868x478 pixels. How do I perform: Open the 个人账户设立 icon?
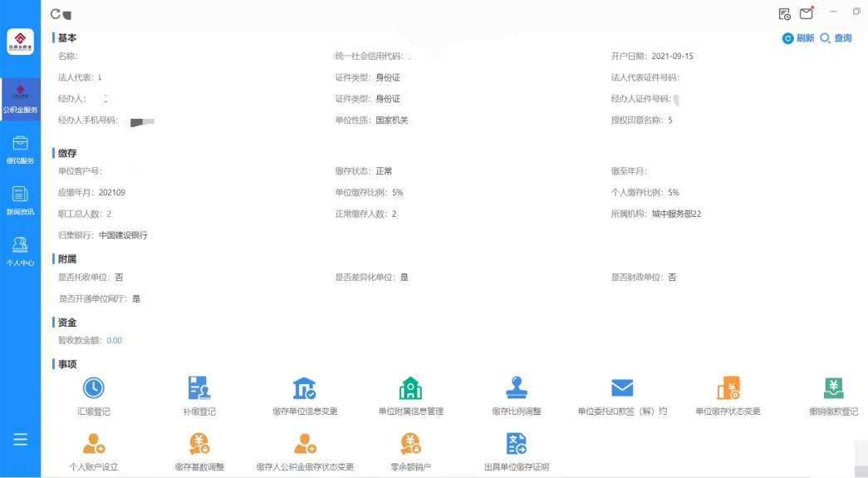(x=93, y=443)
